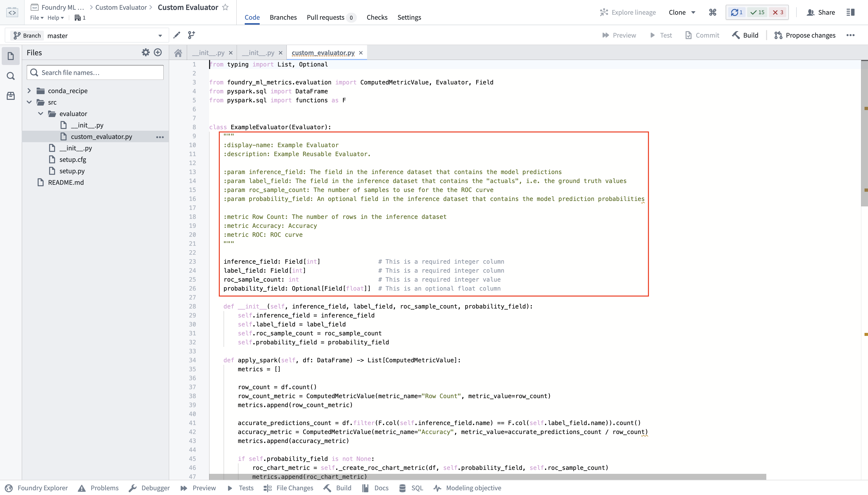Open the code editor logo icon
Viewport: 868px width, 495px height.
12,13
